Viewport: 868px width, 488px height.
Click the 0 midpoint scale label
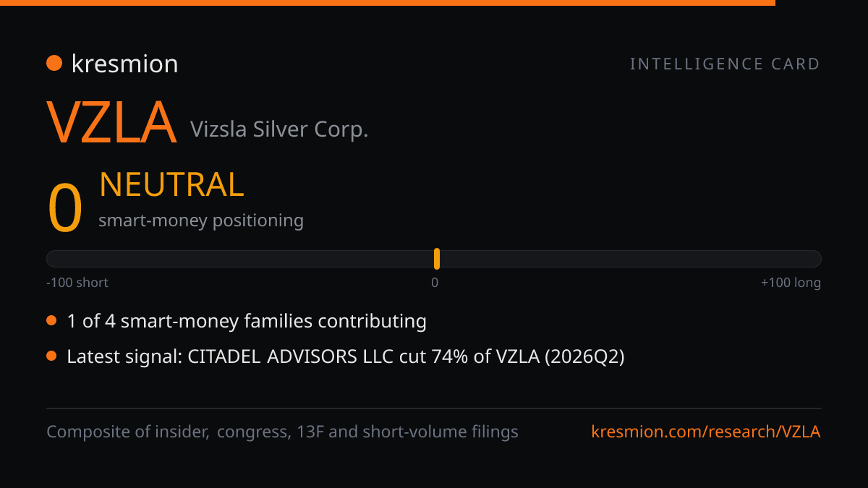(435, 283)
